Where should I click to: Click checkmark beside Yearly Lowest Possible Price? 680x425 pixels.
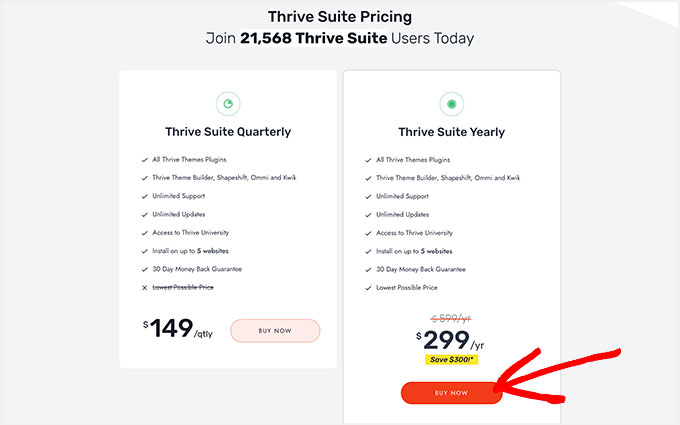(370, 287)
